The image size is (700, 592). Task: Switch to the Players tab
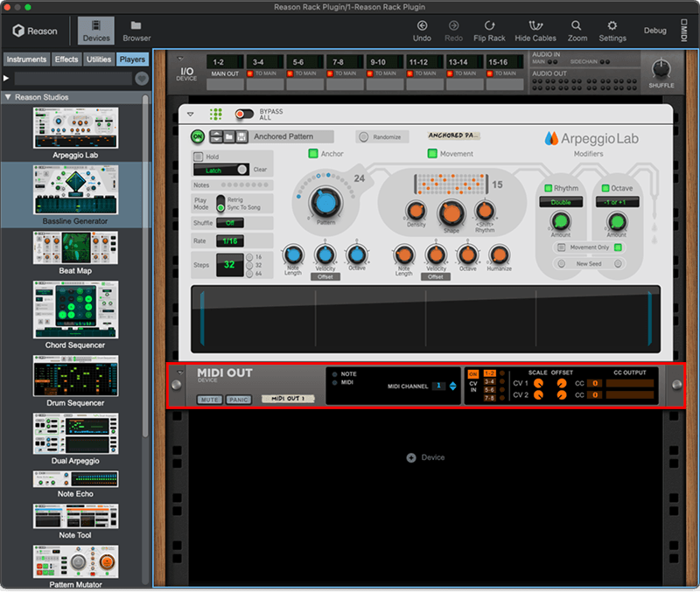pos(132,59)
